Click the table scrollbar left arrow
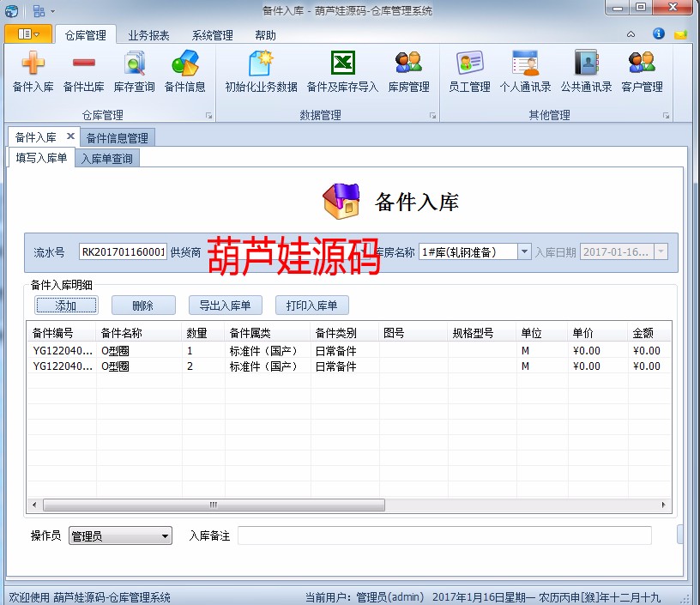 click(x=35, y=505)
